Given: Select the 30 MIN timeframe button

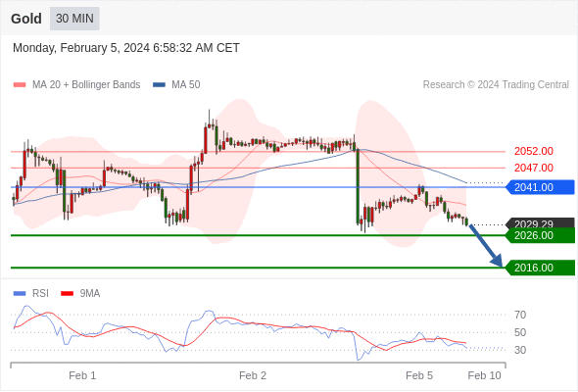Looking at the screenshot, I should click(x=74, y=19).
